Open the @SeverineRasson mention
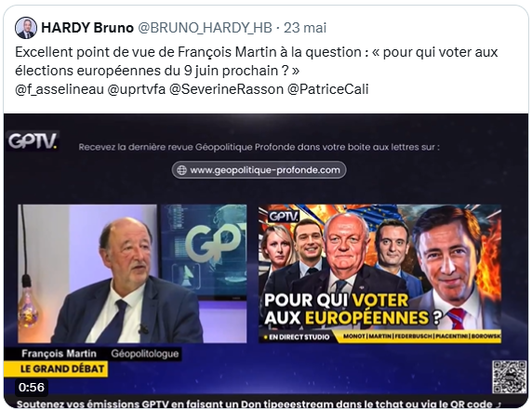Image resolution: width=532 pixels, height=410 pixels. pyautogui.click(x=226, y=89)
